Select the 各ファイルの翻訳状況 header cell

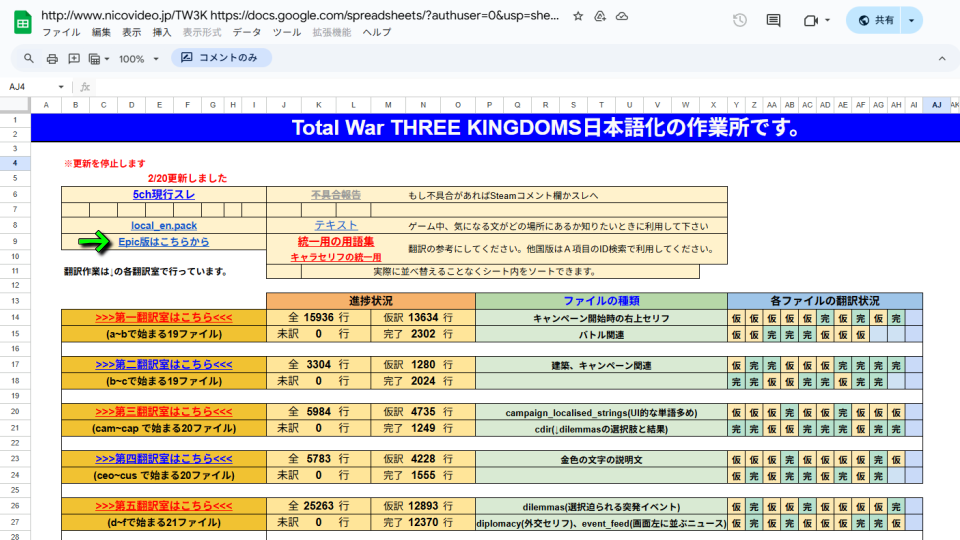coord(825,301)
